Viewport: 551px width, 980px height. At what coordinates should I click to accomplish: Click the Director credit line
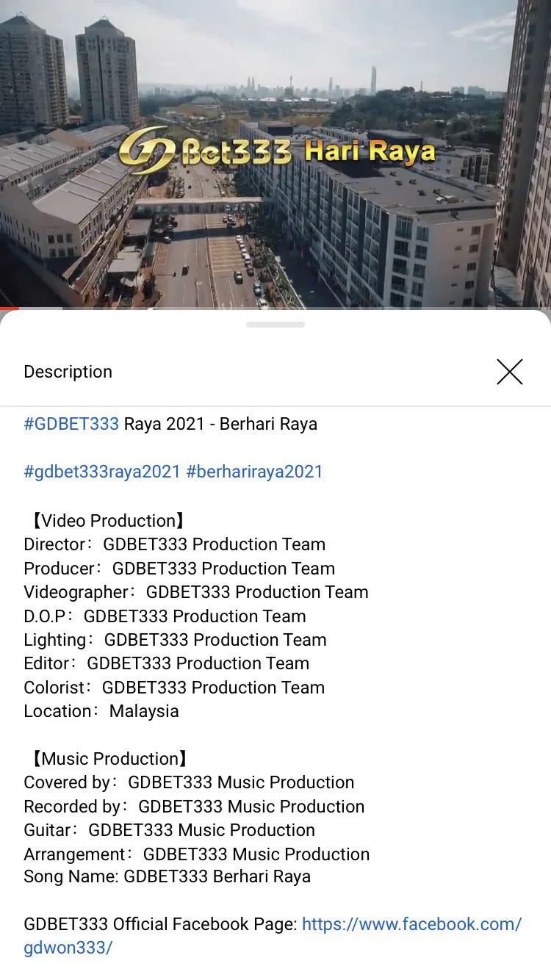pos(174,544)
